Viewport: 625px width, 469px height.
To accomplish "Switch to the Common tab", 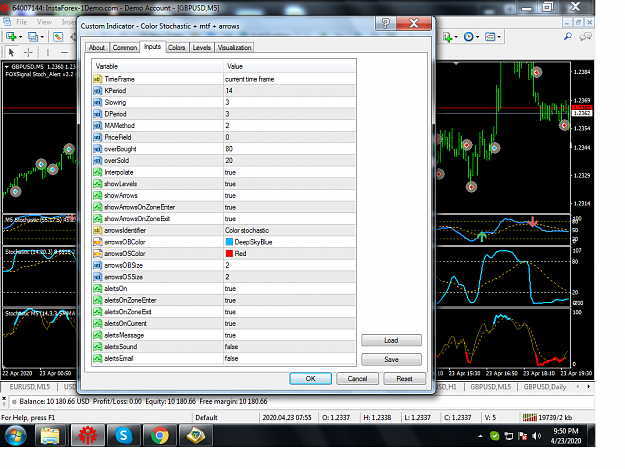I will (124, 48).
